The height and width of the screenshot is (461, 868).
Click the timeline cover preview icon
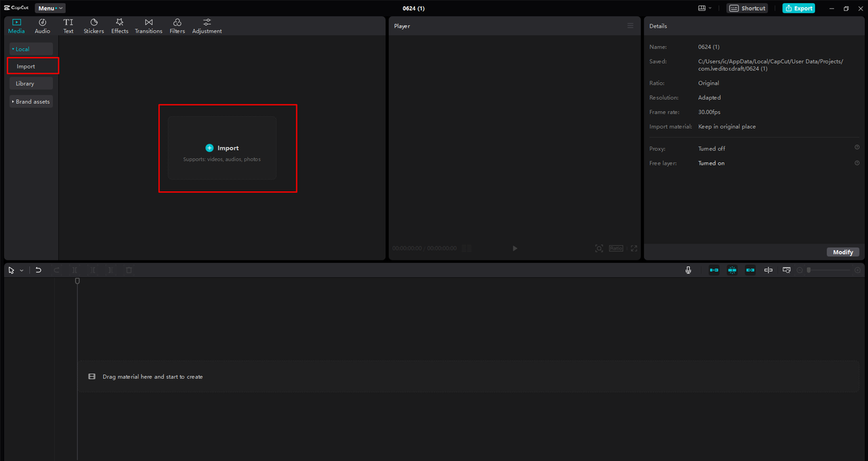pos(787,270)
